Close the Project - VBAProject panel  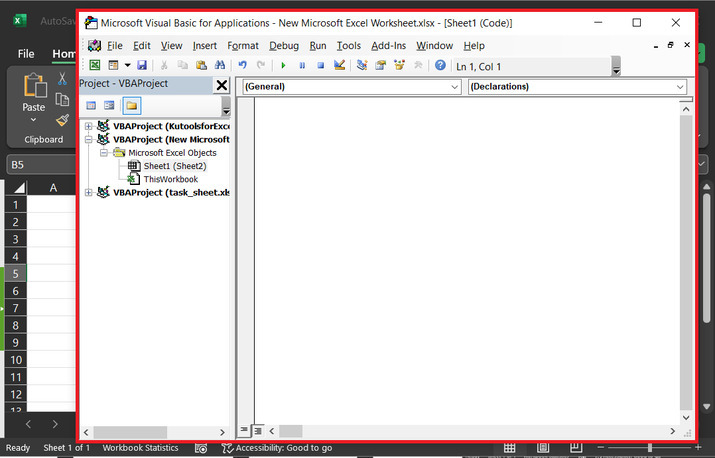pyautogui.click(x=222, y=85)
